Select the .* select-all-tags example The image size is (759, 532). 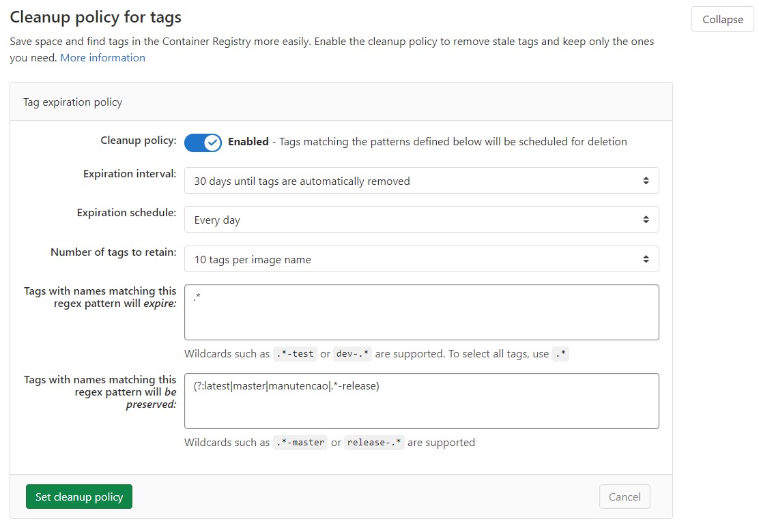[x=560, y=354]
